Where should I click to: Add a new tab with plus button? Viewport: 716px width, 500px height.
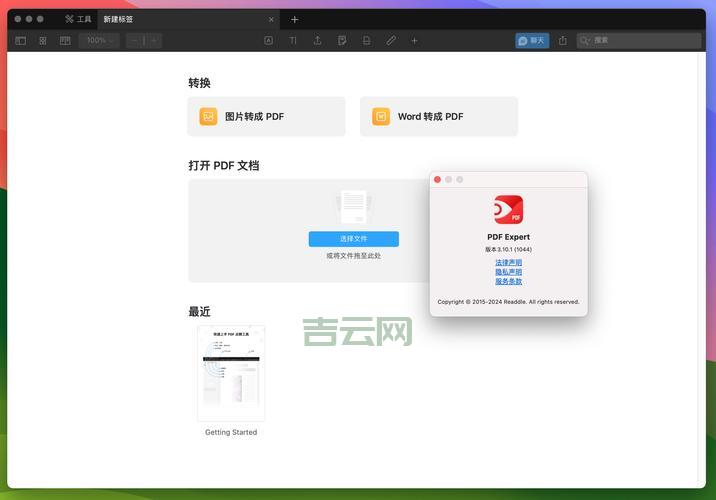(x=295, y=20)
